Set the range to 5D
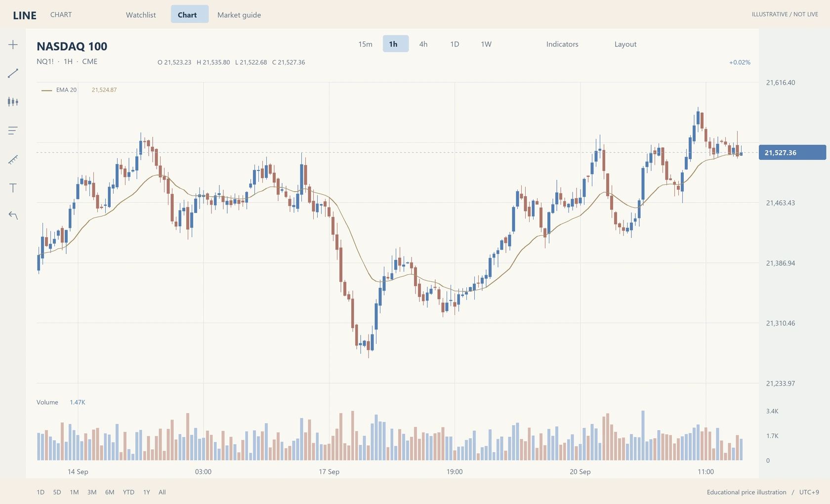This screenshot has height=504, width=830. [57, 492]
